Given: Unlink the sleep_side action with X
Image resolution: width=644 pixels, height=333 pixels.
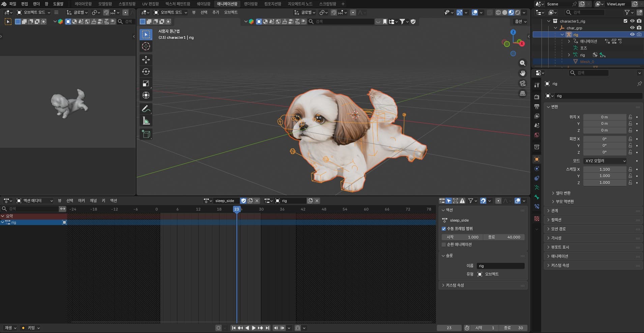Looking at the screenshot, I should pos(257,201).
